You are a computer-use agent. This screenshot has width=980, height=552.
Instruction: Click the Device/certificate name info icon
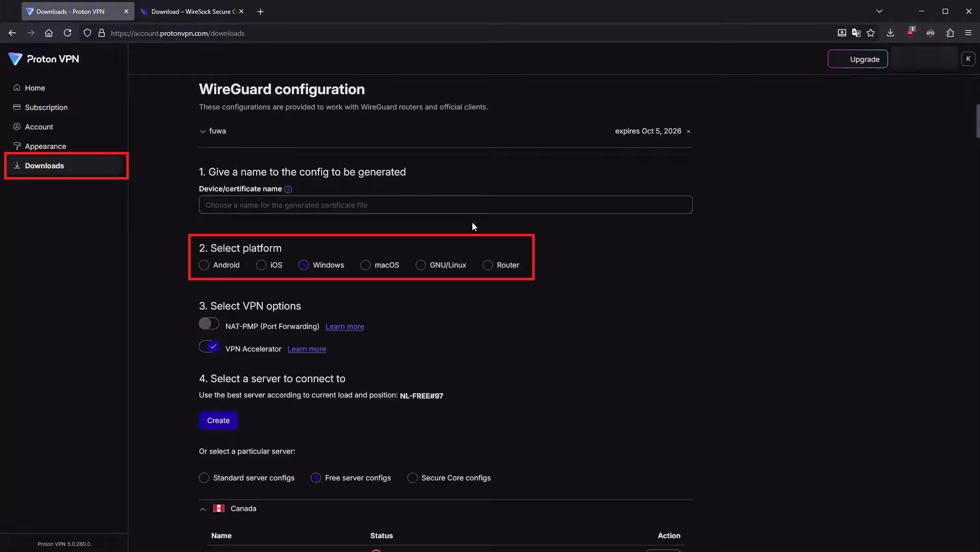288,189
